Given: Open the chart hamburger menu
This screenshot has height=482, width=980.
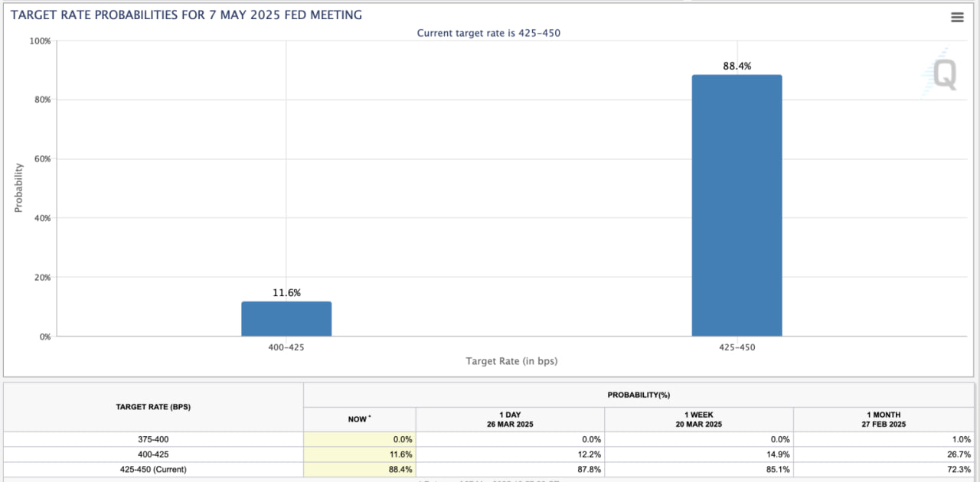Looking at the screenshot, I should [x=957, y=18].
